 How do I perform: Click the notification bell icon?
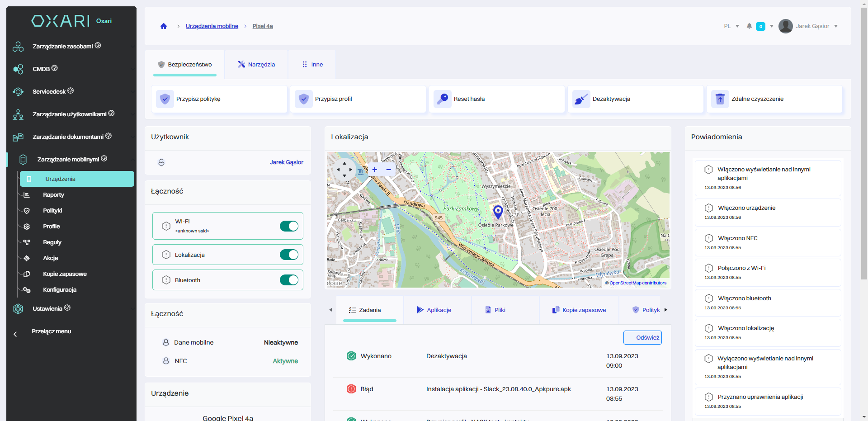pos(749,26)
